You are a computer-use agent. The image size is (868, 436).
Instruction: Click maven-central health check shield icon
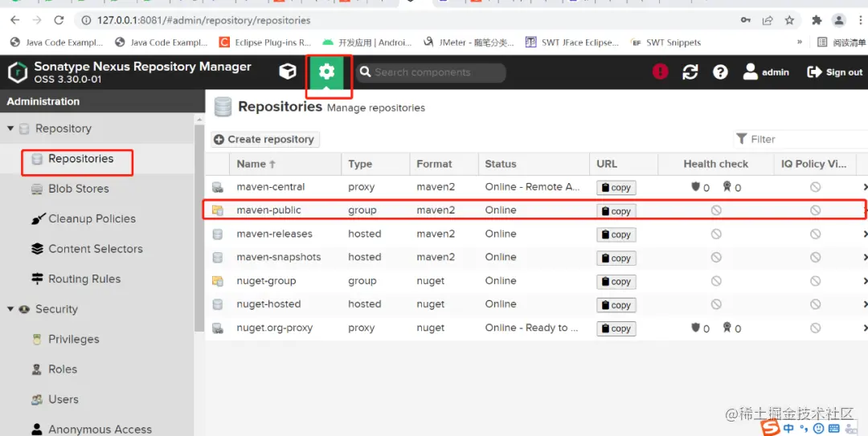pyautogui.click(x=696, y=187)
